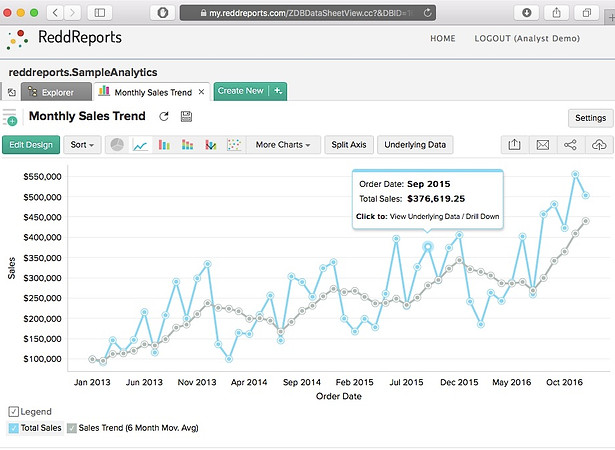The height and width of the screenshot is (450, 615).
Task: Open the export report icon
Action: [x=514, y=145]
